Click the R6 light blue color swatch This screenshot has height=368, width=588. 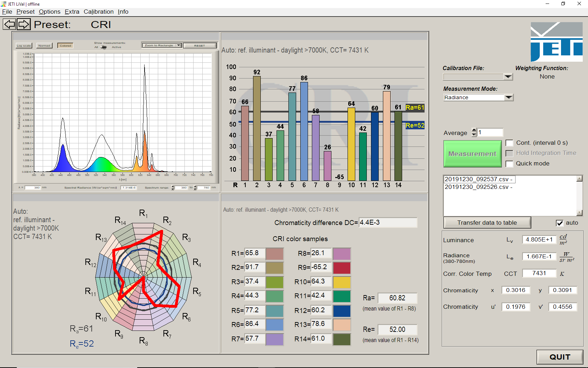pyautogui.click(x=275, y=325)
